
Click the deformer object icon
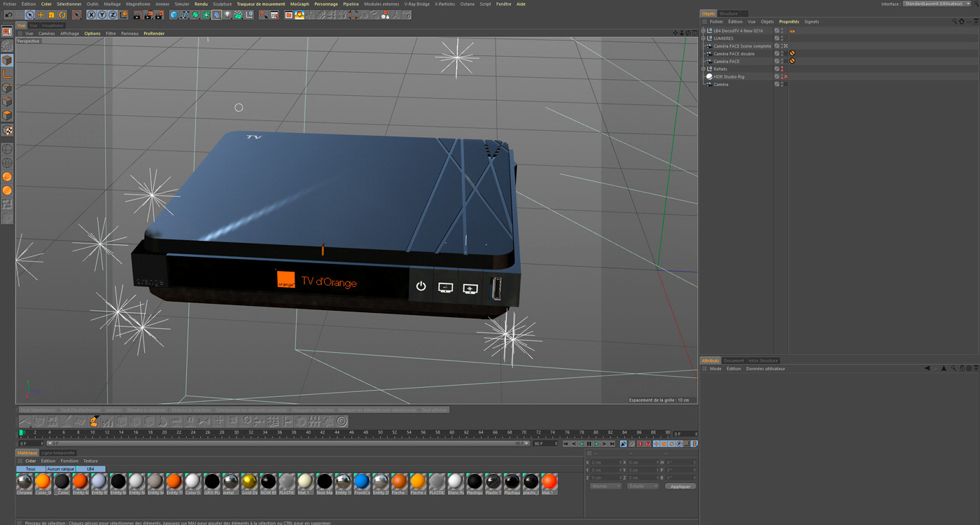(217, 15)
